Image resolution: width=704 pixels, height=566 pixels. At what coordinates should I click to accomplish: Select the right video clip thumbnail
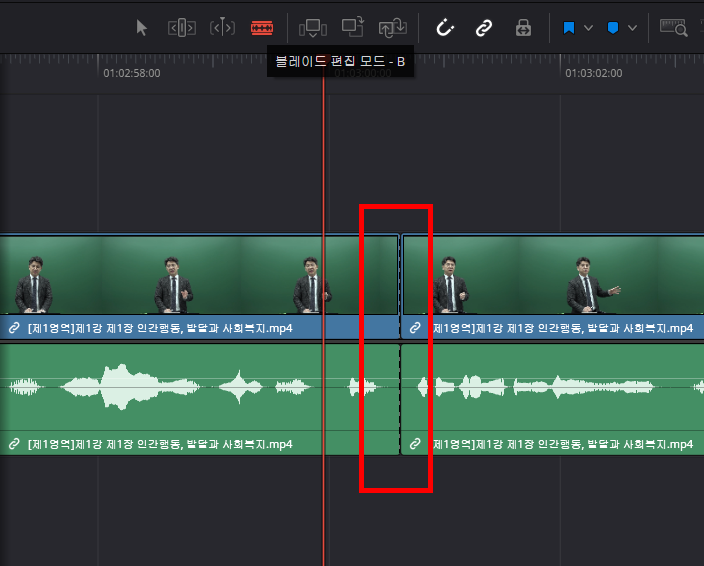[x=554, y=275]
